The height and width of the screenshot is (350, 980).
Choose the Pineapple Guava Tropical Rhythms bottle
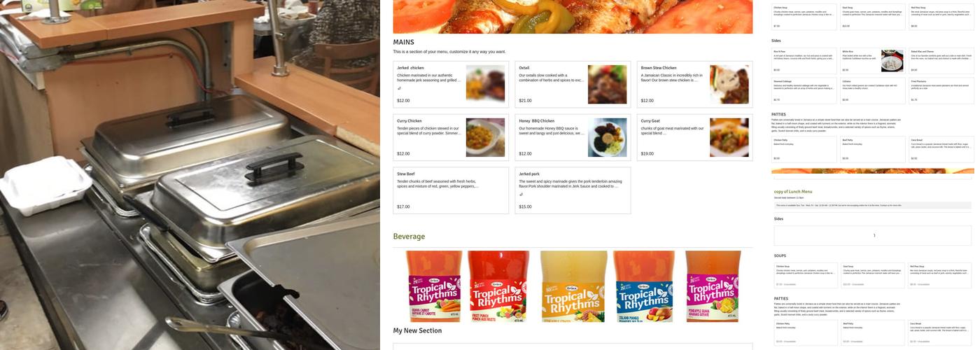pos(713,286)
